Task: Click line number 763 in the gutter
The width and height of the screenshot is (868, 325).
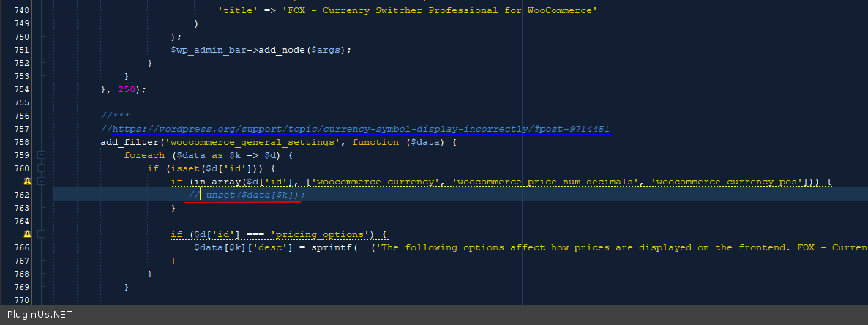Action: coord(20,208)
